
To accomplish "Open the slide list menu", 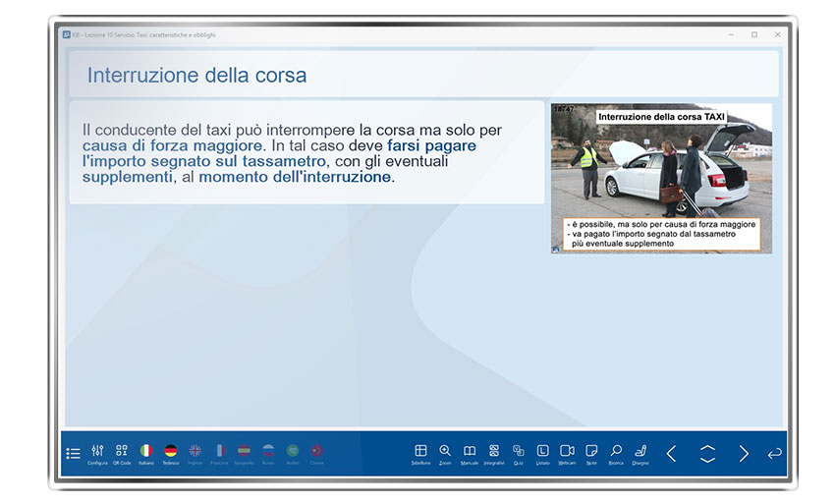I will [x=73, y=454].
